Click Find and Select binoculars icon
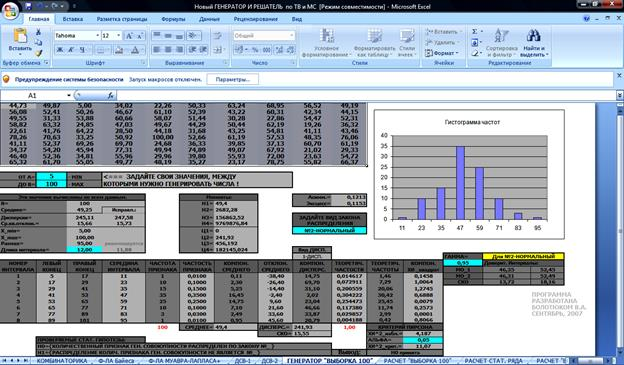 [x=534, y=36]
